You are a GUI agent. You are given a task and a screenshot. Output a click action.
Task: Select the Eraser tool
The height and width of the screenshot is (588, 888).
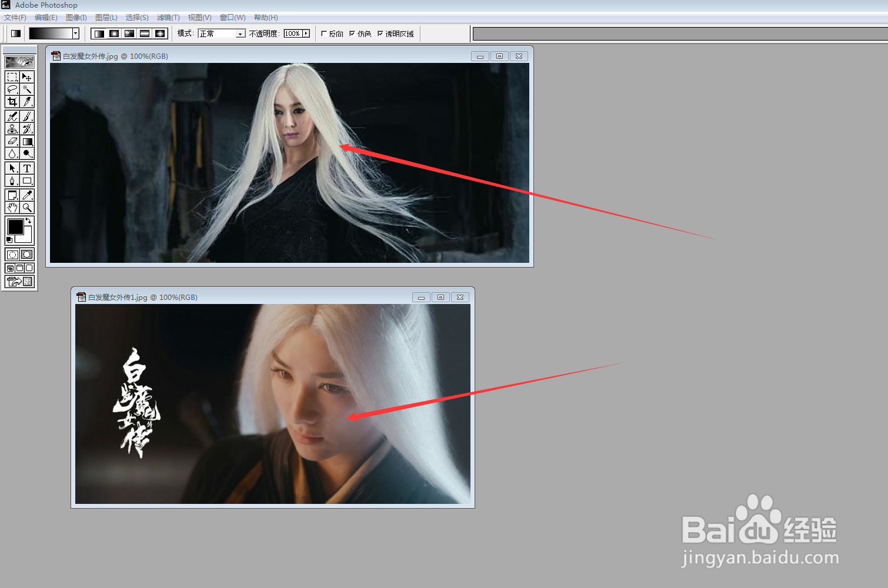point(12,141)
